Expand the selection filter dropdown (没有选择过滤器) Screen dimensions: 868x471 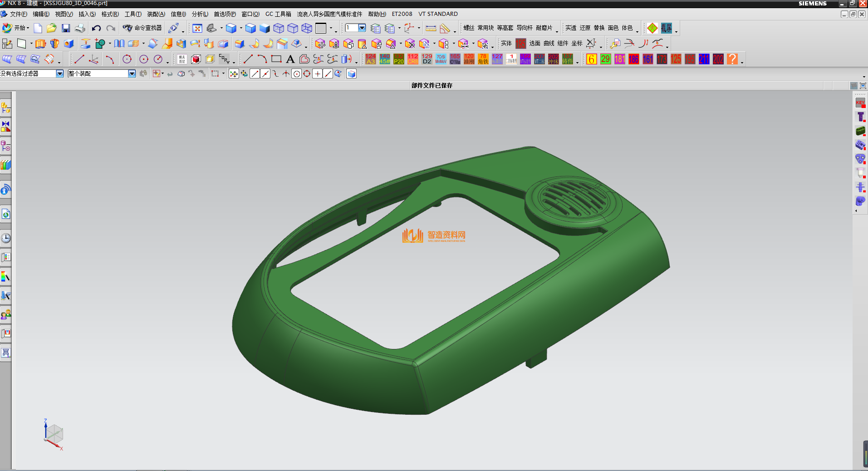click(59, 74)
